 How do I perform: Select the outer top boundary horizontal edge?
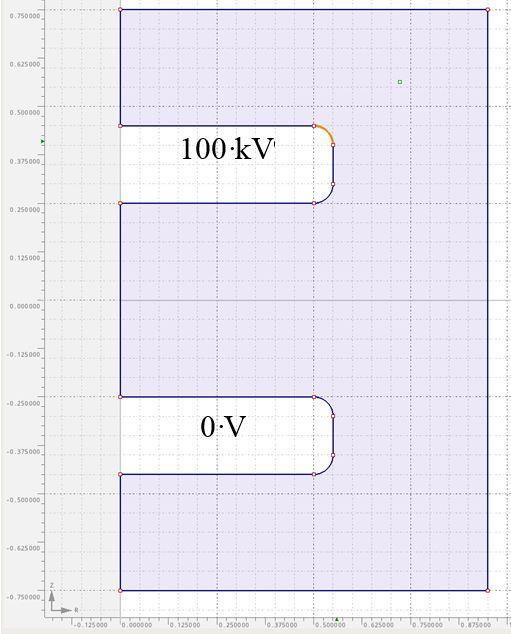coord(304,9)
